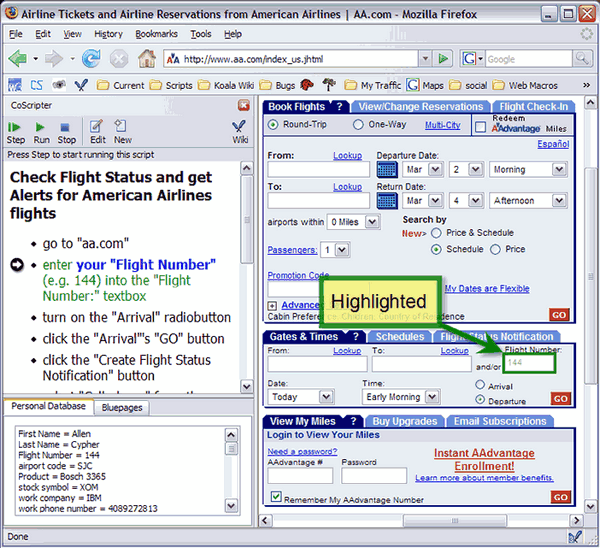Open the Departure Date calendar icon
The image size is (600, 548).
[x=387, y=170]
